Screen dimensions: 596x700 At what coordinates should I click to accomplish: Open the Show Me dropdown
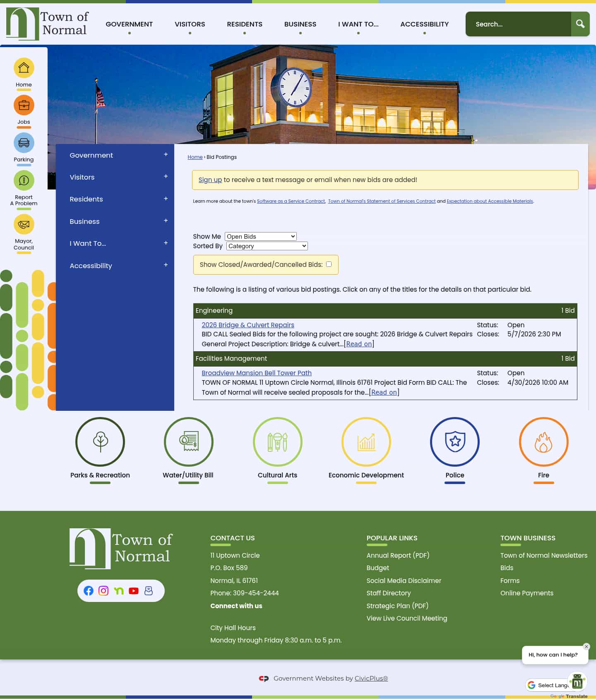coord(261,237)
